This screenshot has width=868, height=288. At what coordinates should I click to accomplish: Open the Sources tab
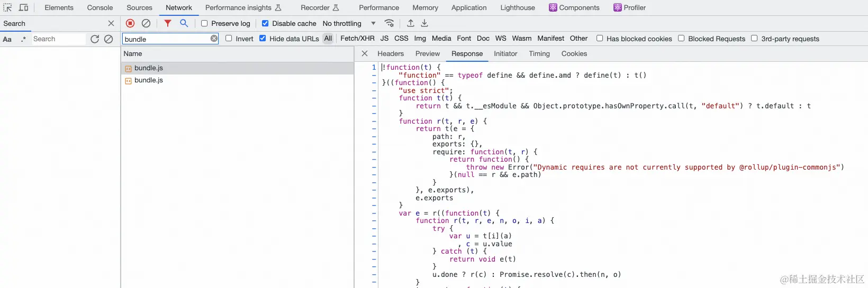pos(139,7)
